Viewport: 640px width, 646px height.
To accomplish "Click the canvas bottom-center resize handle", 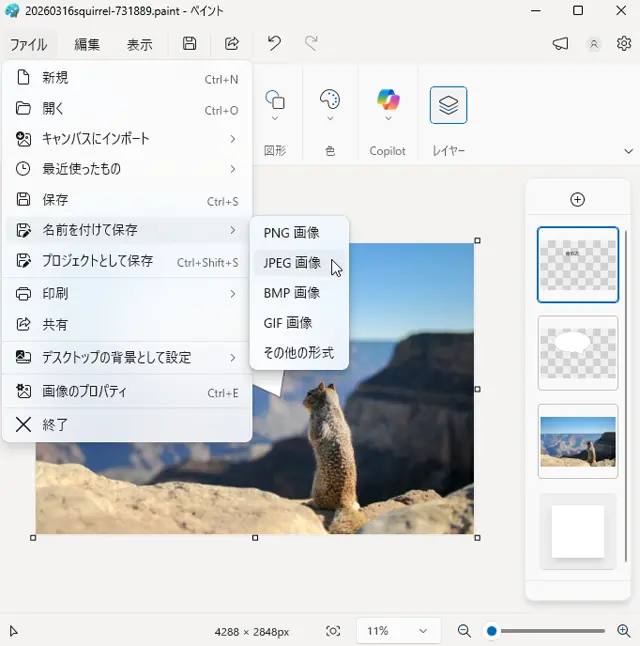I will [x=255, y=538].
